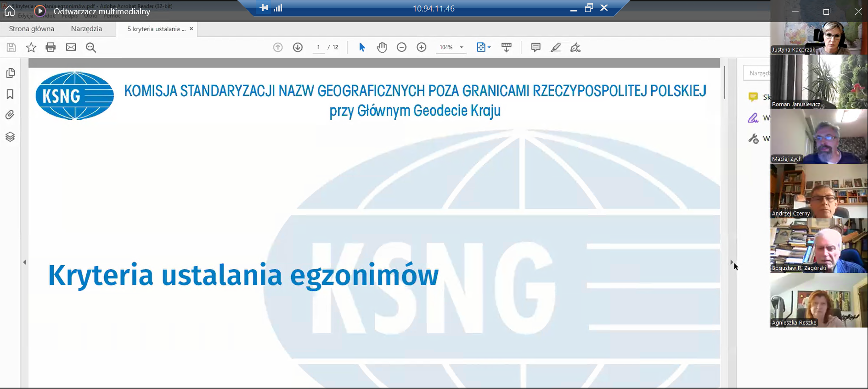Click the Print file icon

(x=51, y=47)
